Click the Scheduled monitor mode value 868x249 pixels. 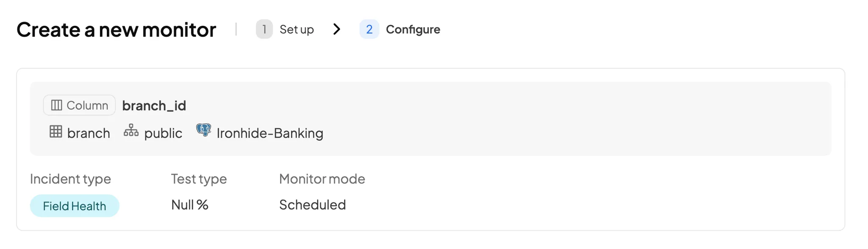[x=312, y=205]
